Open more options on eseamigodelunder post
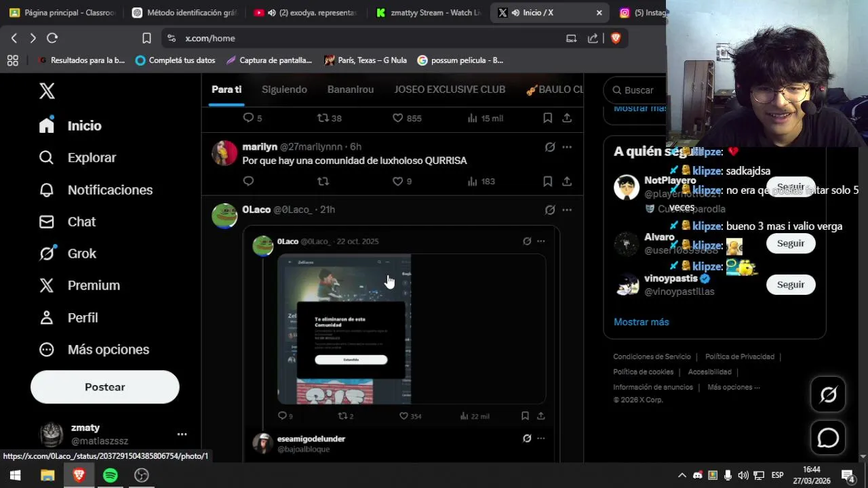868x488 pixels. click(540, 439)
